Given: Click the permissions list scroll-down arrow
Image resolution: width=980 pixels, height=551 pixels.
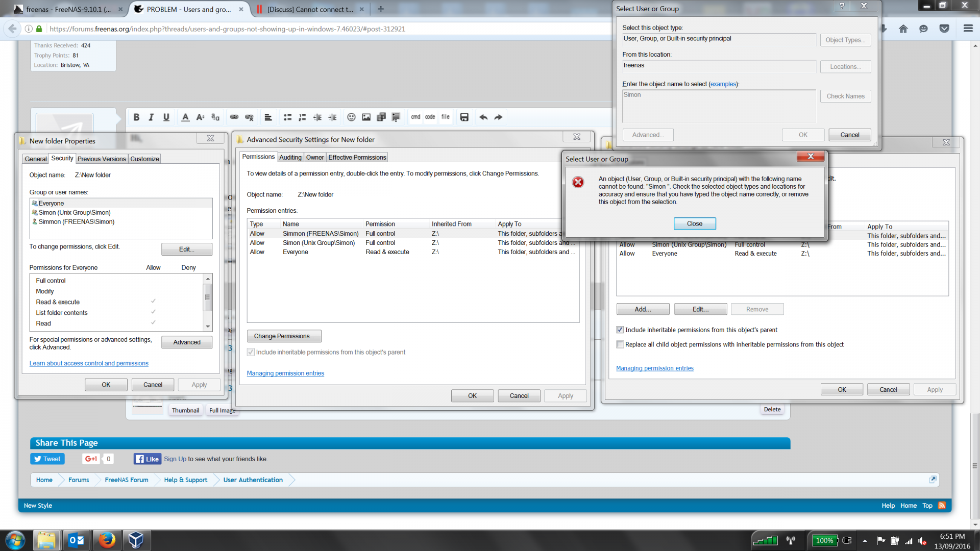Looking at the screenshot, I should coord(208,327).
